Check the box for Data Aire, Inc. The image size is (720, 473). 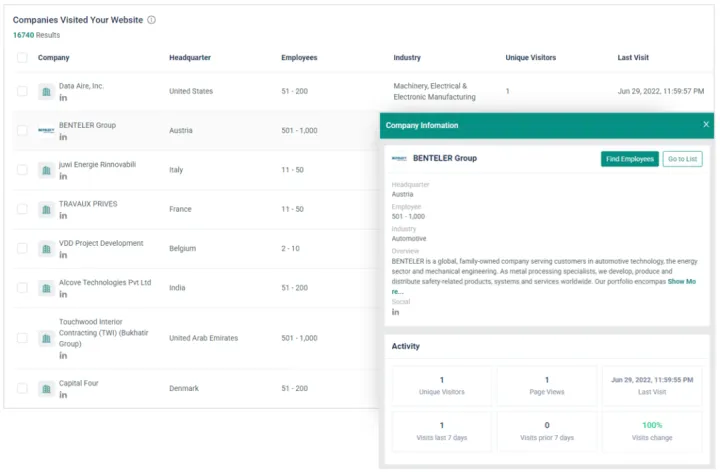(x=22, y=91)
